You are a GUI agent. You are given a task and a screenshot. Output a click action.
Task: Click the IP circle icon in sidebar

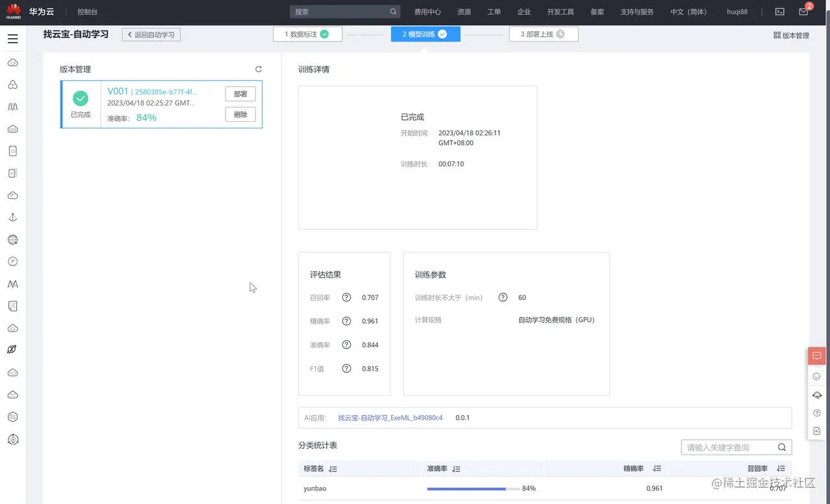(12, 262)
